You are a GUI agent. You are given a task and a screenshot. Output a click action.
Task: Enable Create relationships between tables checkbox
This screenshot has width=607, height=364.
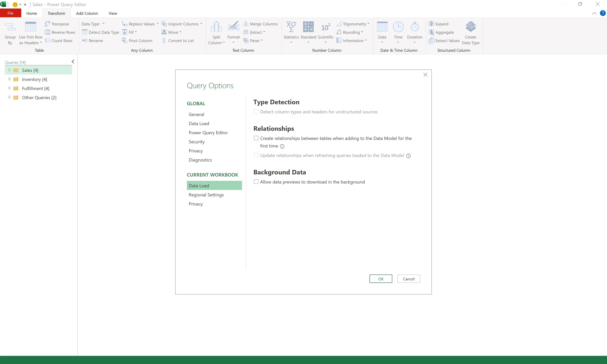click(256, 138)
